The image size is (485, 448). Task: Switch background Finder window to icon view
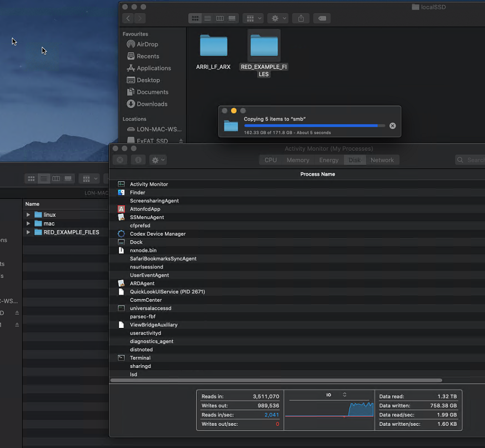(x=31, y=178)
